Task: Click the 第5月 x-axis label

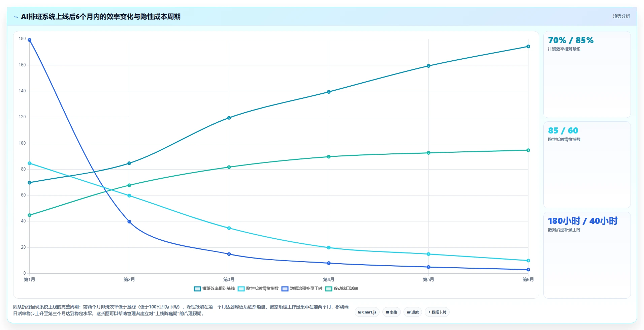Action: pyautogui.click(x=428, y=279)
